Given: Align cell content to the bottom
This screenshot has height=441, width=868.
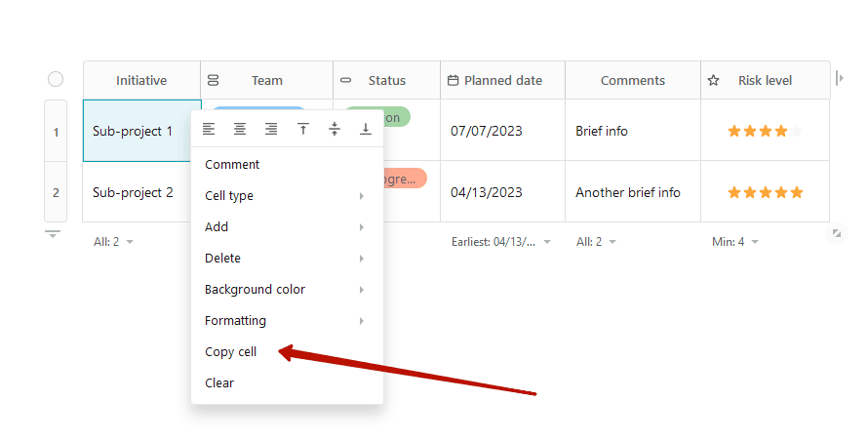Looking at the screenshot, I should point(366,129).
